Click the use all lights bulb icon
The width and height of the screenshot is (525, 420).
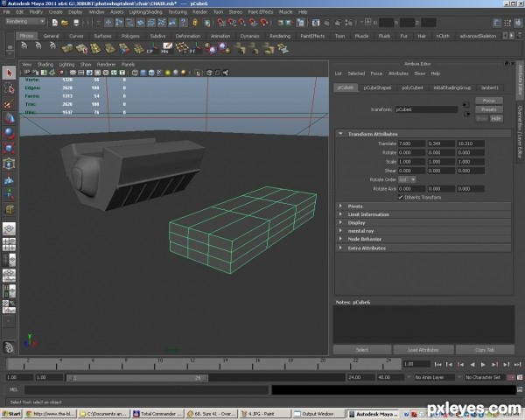[x=168, y=73]
